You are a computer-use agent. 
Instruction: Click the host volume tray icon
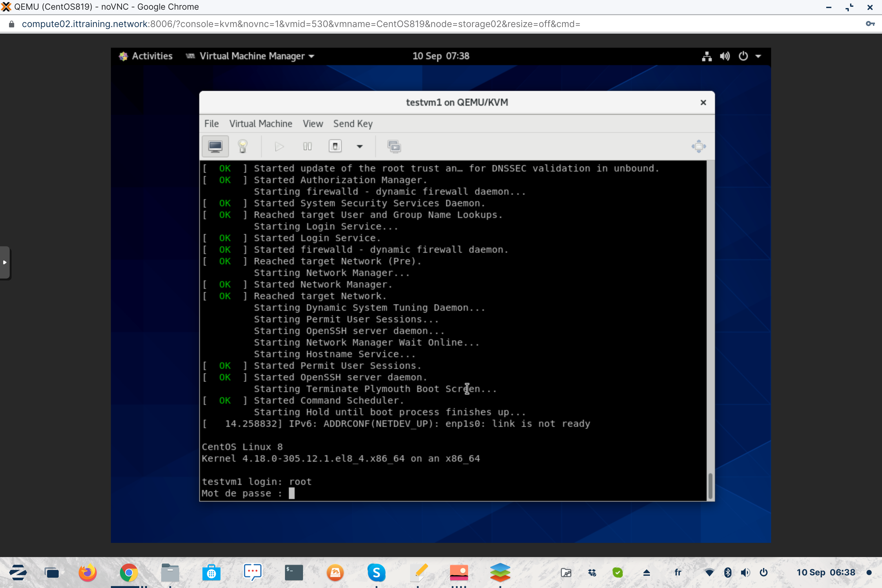746,573
